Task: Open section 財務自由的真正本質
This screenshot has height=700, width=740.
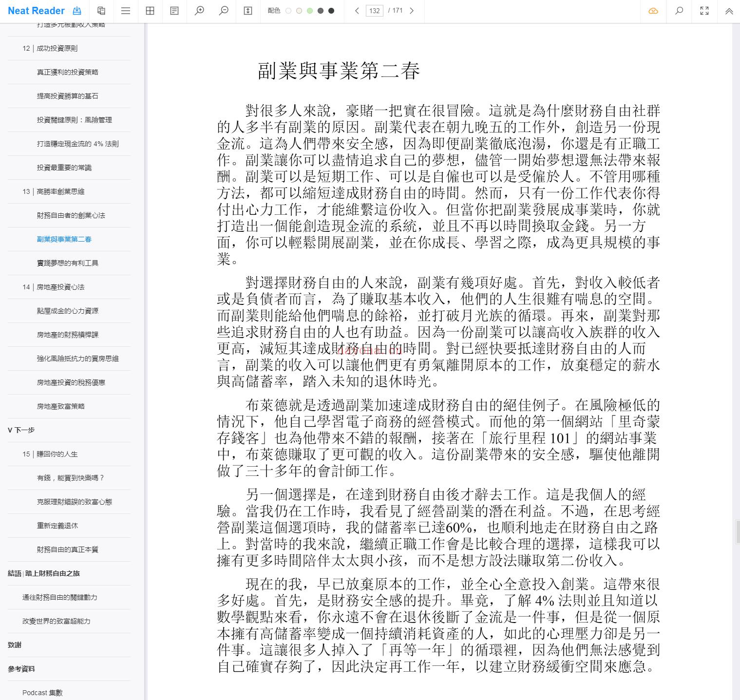Action: 68,549
